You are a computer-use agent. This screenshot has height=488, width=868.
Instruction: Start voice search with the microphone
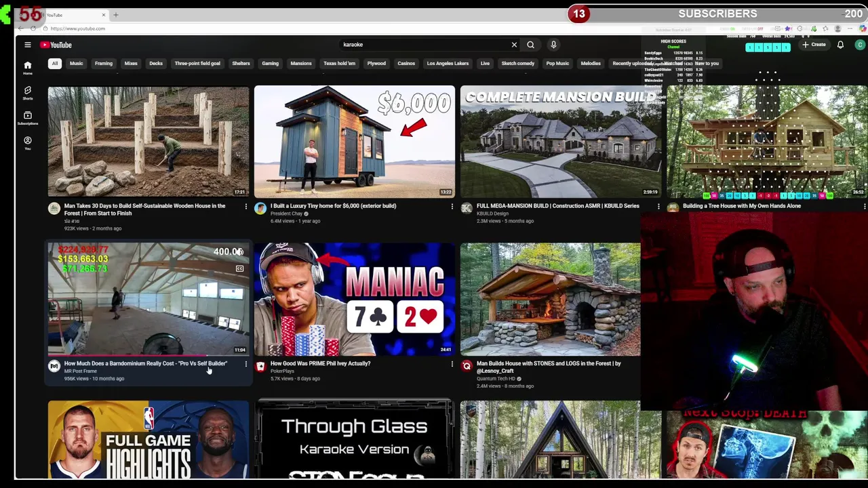tap(553, 45)
